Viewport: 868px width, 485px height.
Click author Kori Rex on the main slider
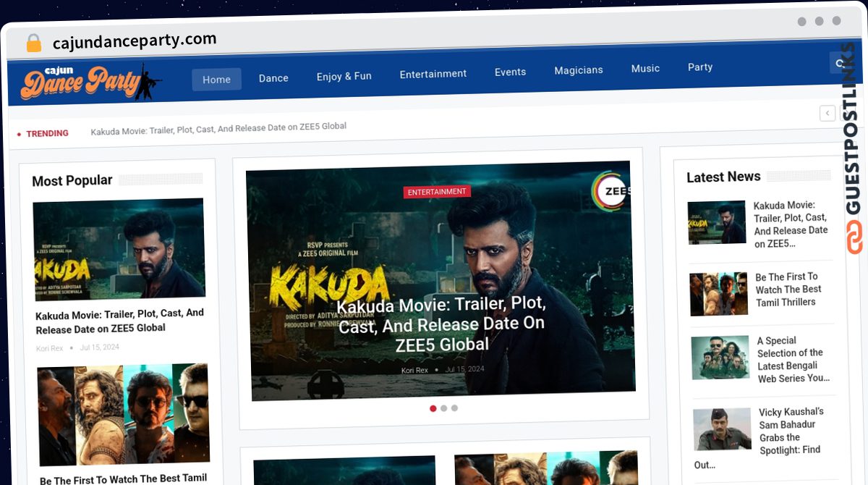point(415,371)
